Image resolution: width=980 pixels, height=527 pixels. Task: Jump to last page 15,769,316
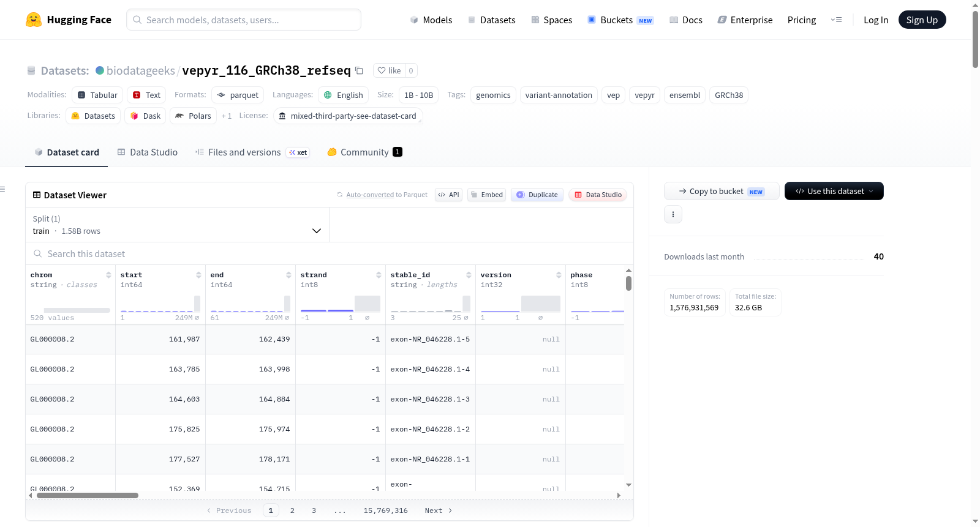pos(385,510)
